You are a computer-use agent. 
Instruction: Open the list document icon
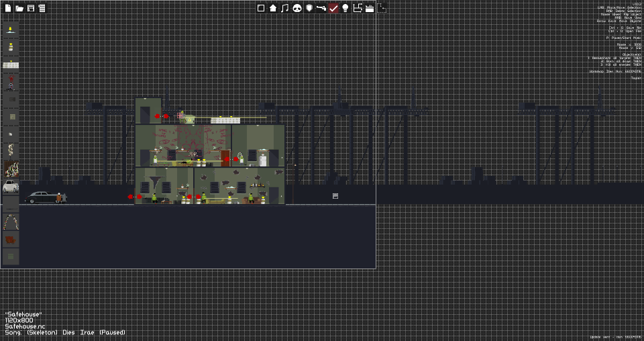42,8
